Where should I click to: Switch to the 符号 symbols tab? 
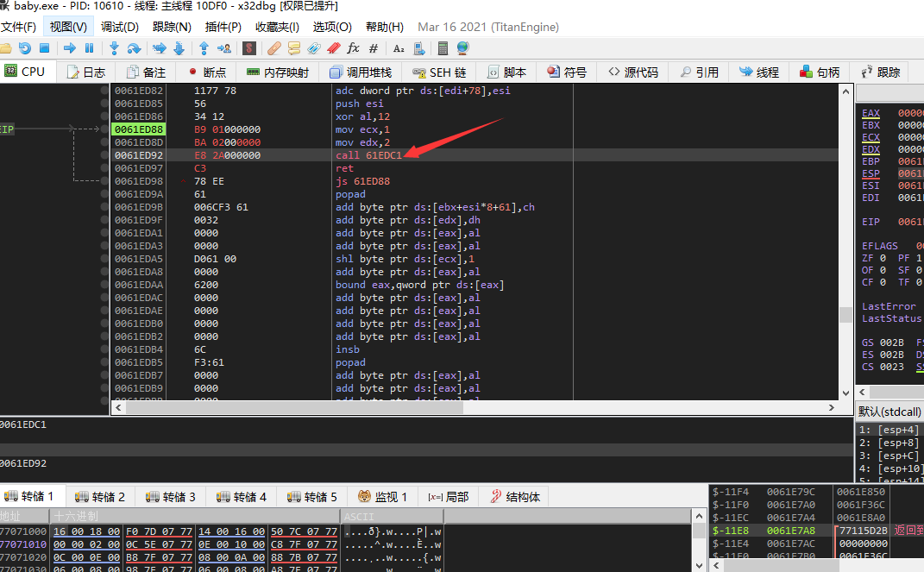567,72
